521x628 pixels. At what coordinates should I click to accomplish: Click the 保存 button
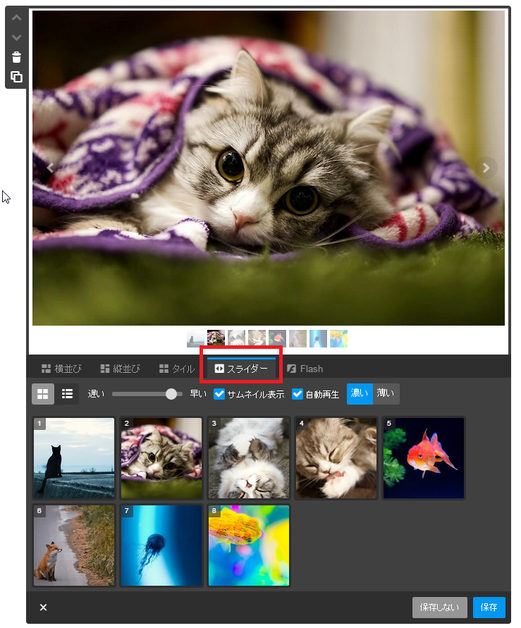[x=489, y=608]
